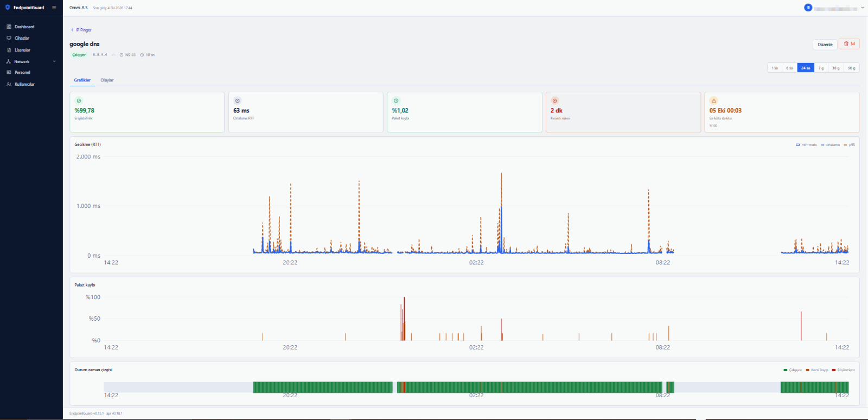Open the Dashboard grid icon in sidebar
This screenshot has height=420, width=868.
point(9,27)
